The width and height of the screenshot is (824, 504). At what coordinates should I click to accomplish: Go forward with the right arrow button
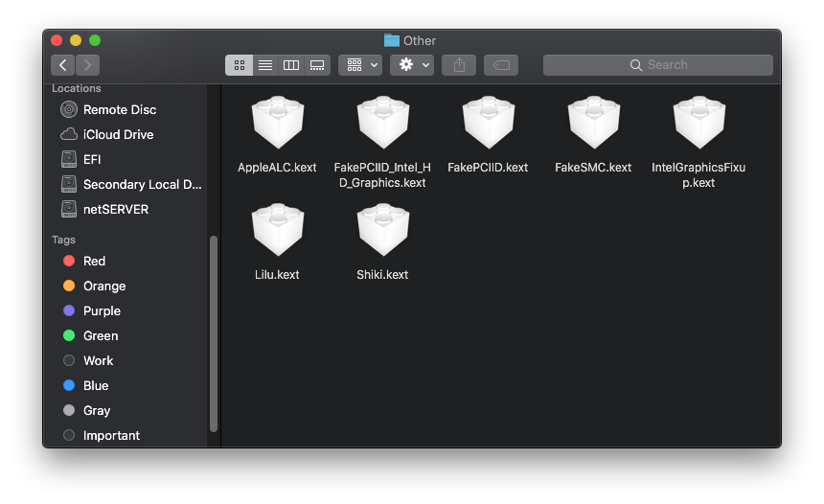coord(88,65)
